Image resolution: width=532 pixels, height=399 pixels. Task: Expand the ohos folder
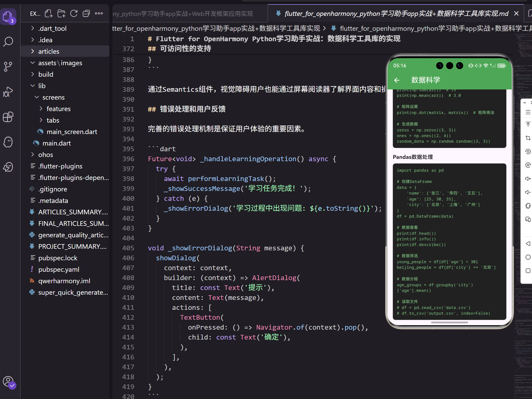click(x=46, y=155)
